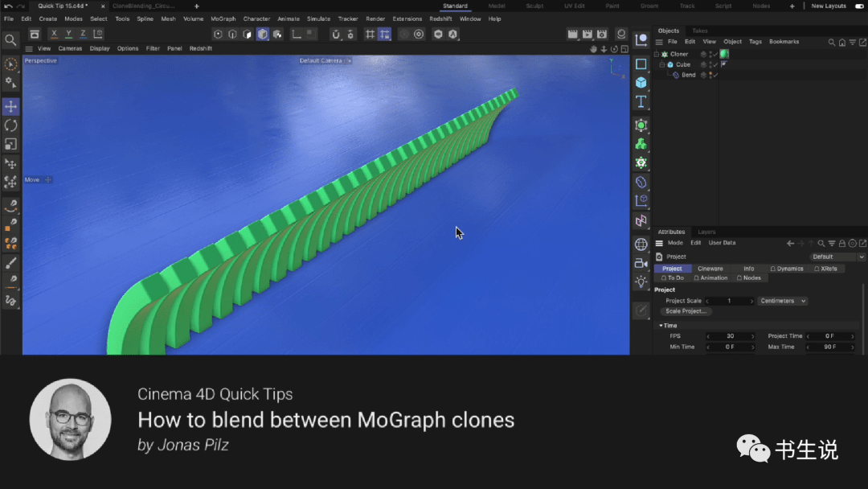
Task: Click the Attributes back arrow icon
Action: pos(791,243)
